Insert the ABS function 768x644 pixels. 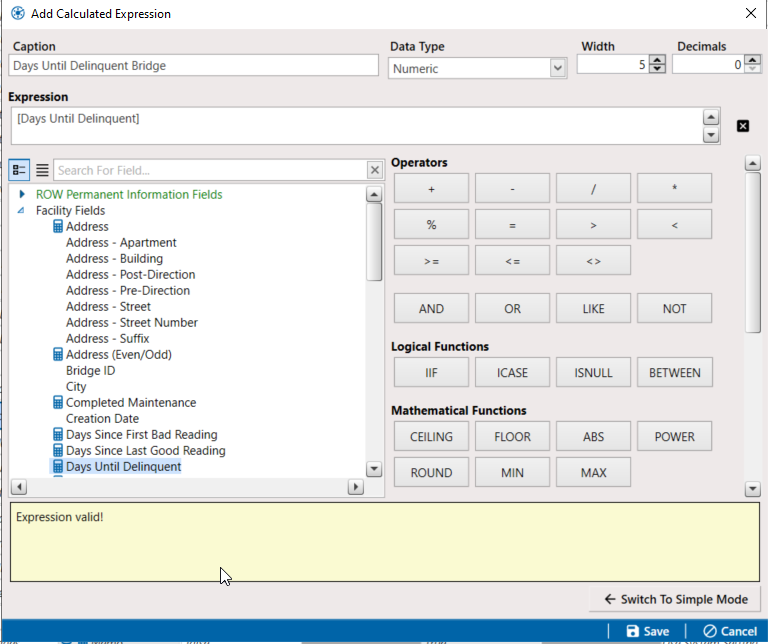click(593, 436)
